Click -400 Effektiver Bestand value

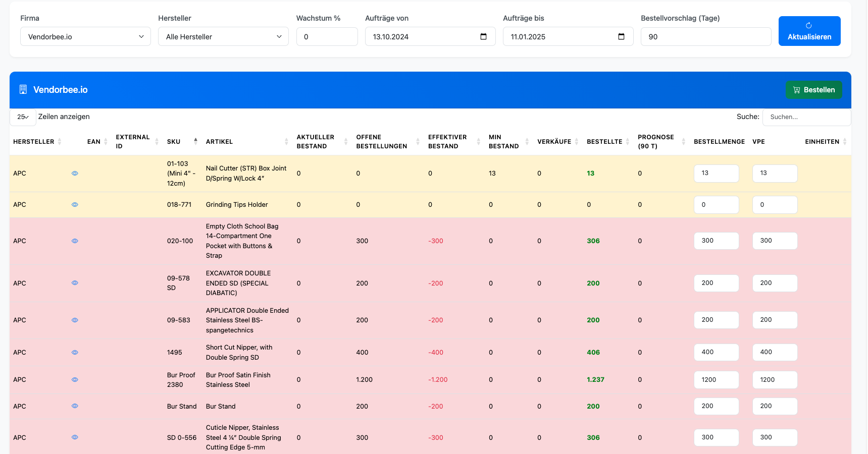(x=436, y=353)
